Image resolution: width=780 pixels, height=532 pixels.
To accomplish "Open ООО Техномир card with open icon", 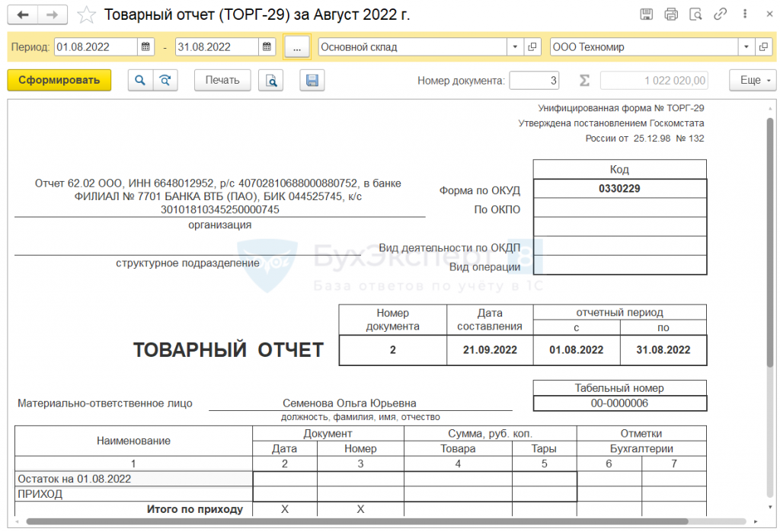I will [x=763, y=46].
